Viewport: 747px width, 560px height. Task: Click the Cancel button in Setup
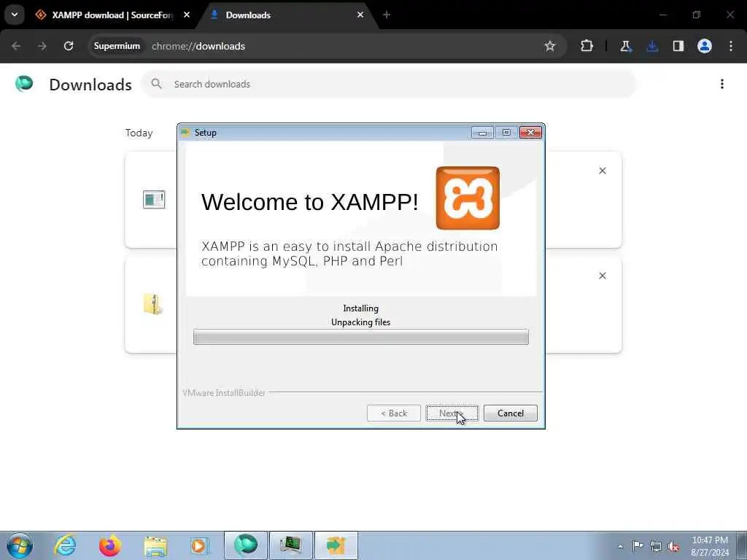pos(510,413)
